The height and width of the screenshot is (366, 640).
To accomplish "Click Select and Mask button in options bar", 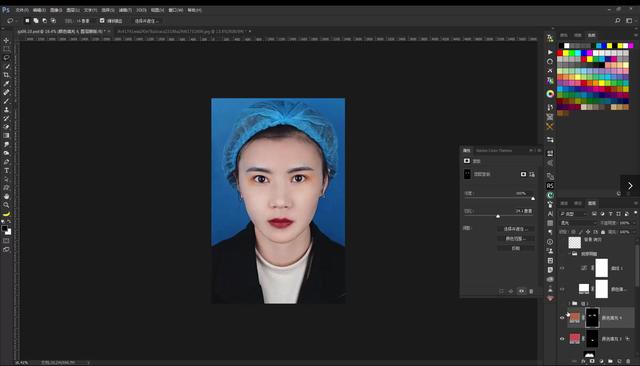I will (146, 21).
